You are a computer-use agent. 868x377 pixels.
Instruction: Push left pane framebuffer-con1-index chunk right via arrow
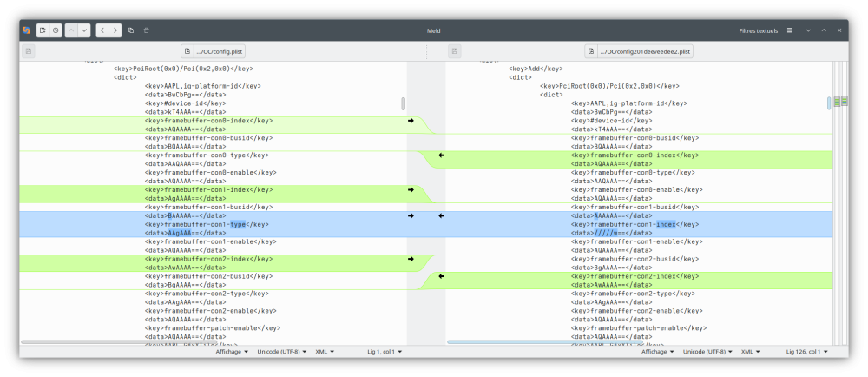[411, 190]
